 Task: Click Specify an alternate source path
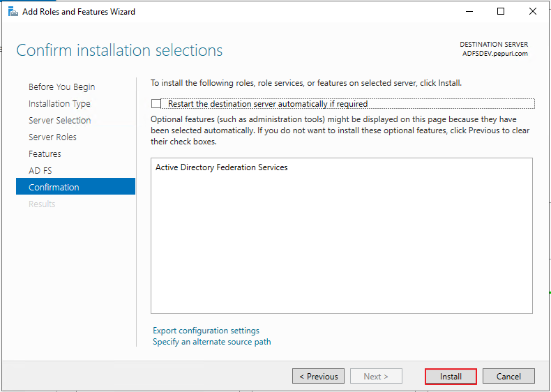[x=212, y=342]
